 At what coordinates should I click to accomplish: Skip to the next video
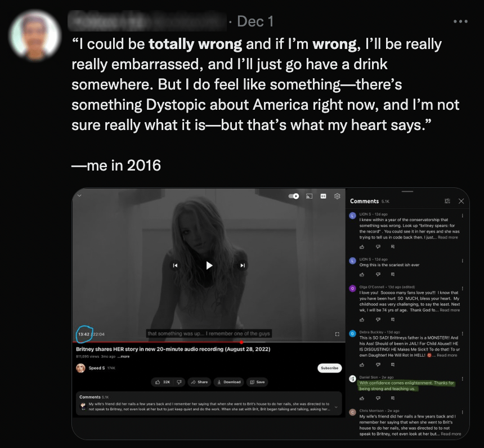pos(243,265)
